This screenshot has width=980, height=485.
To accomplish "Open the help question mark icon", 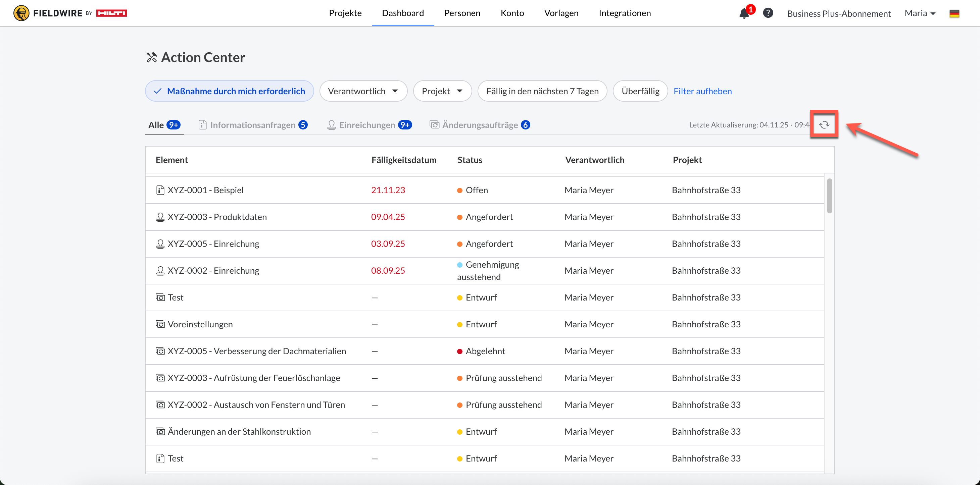I will point(768,13).
